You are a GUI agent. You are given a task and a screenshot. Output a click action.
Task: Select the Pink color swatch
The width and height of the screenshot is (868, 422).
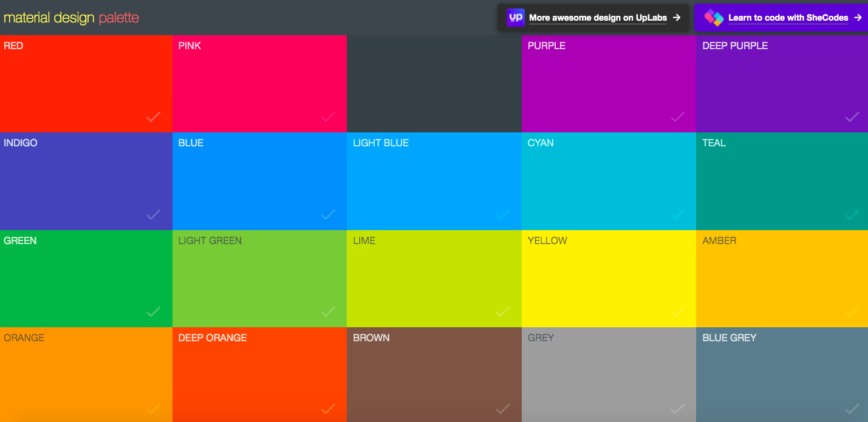click(x=259, y=83)
